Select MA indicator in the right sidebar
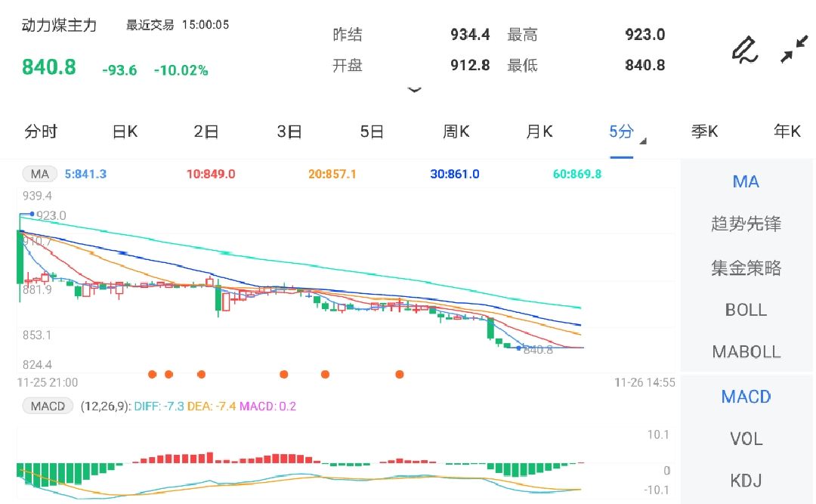This screenshot has height=504, width=816. click(x=746, y=181)
